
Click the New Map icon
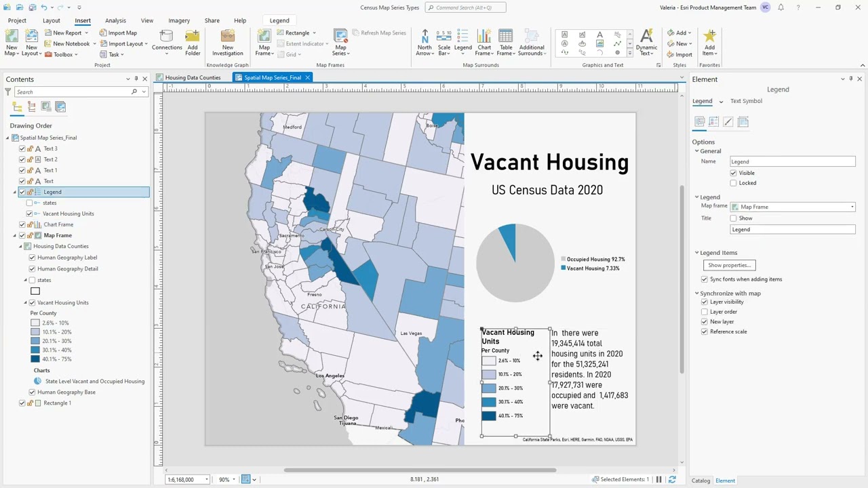[x=12, y=43]
